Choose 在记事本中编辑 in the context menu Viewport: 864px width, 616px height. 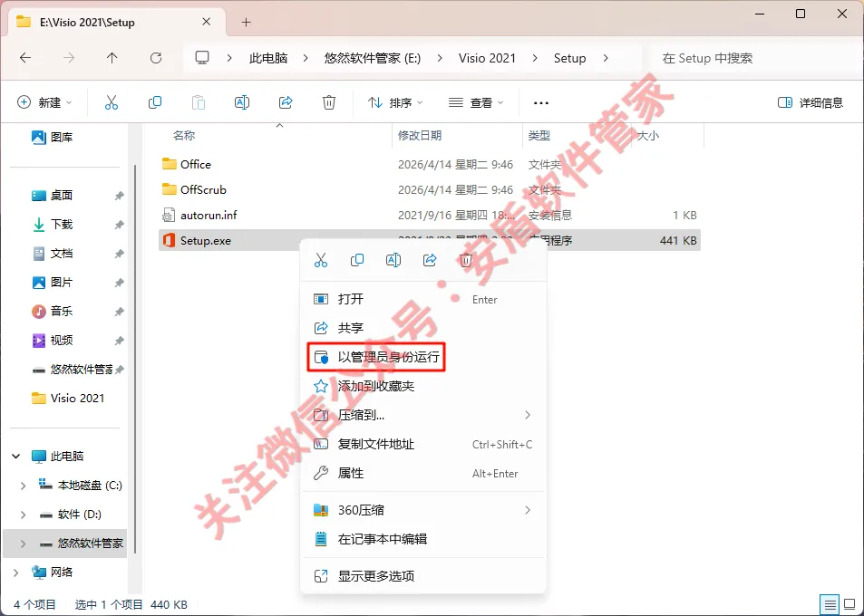pos(423,539)
